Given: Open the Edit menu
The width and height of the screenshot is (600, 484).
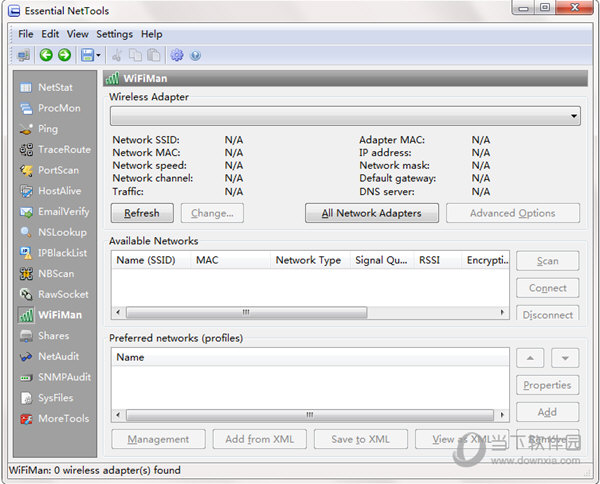Looking at the screenshot, I should [50, 34].
